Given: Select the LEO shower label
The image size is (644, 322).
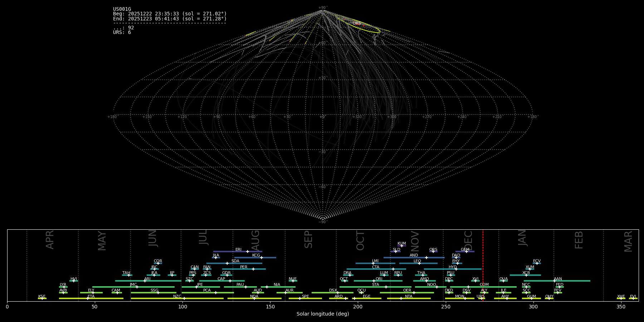Looking at the screenshot, I should coord(417,261).
